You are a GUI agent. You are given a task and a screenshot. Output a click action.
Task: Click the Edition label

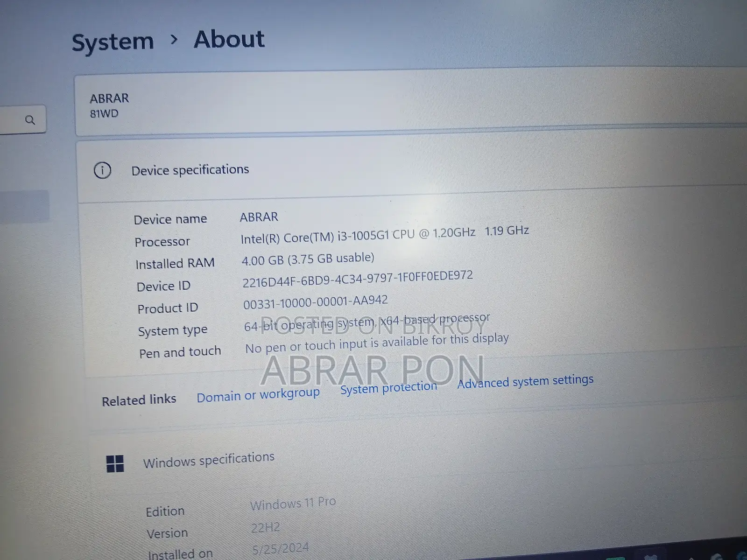165,511
